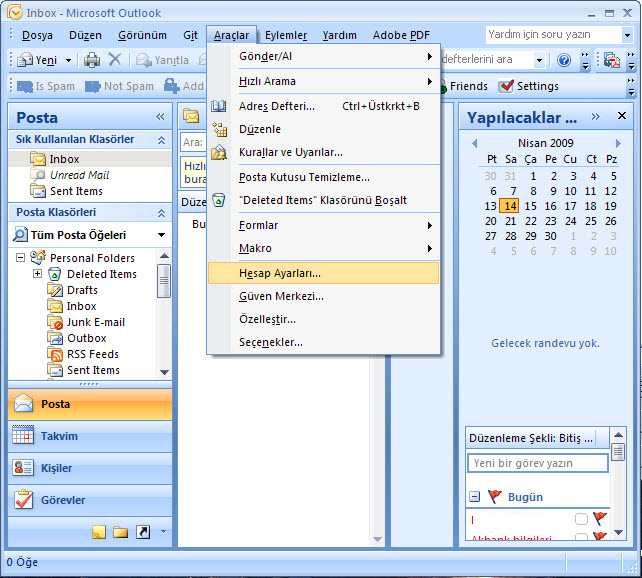Open the address book search dropdown arrow

point(540,61)
